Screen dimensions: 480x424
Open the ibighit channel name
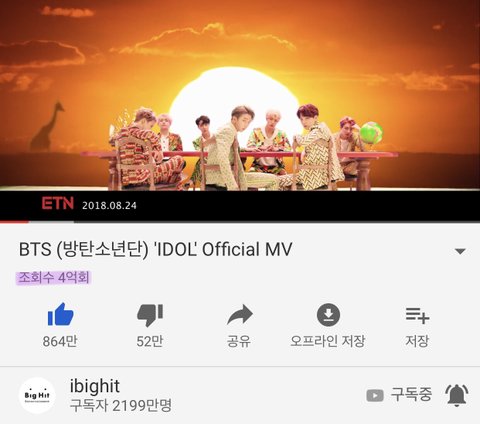(94, 386)
